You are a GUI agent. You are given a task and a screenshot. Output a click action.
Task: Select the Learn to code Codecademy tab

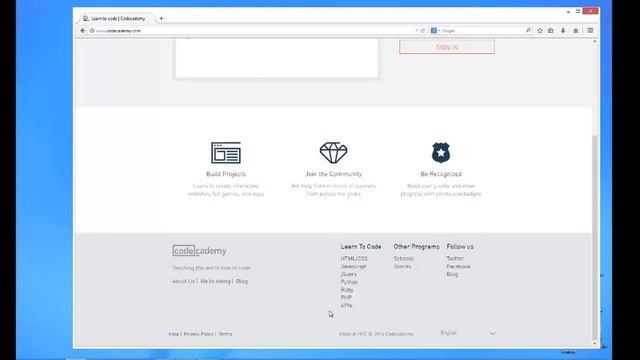coord(118,18)
